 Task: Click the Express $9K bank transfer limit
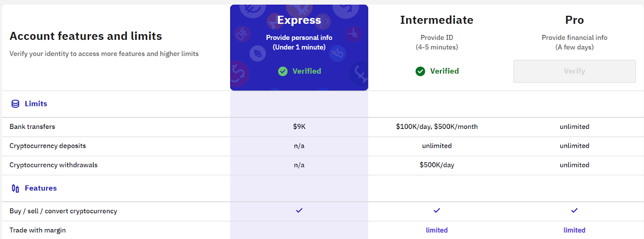[299, 127]
